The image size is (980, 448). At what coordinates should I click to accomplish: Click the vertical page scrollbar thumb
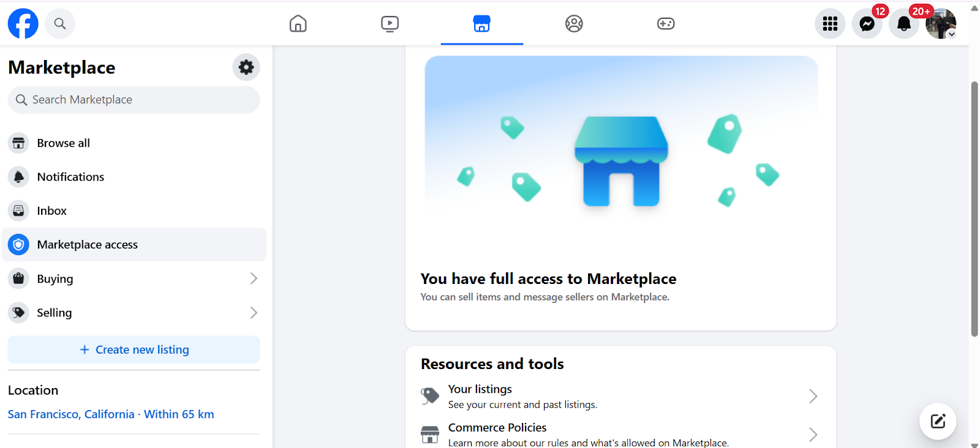pos(974,209)
